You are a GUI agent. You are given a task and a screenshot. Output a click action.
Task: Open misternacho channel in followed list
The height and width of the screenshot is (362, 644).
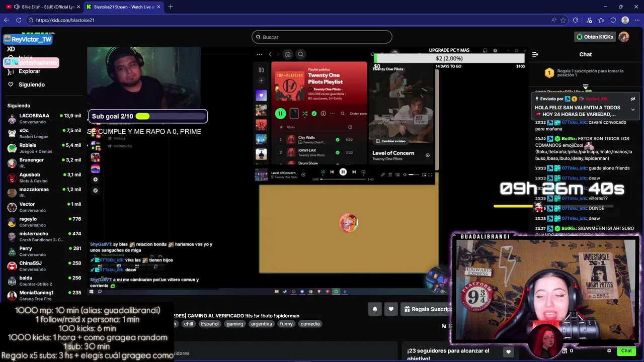[x=44, y=236]
